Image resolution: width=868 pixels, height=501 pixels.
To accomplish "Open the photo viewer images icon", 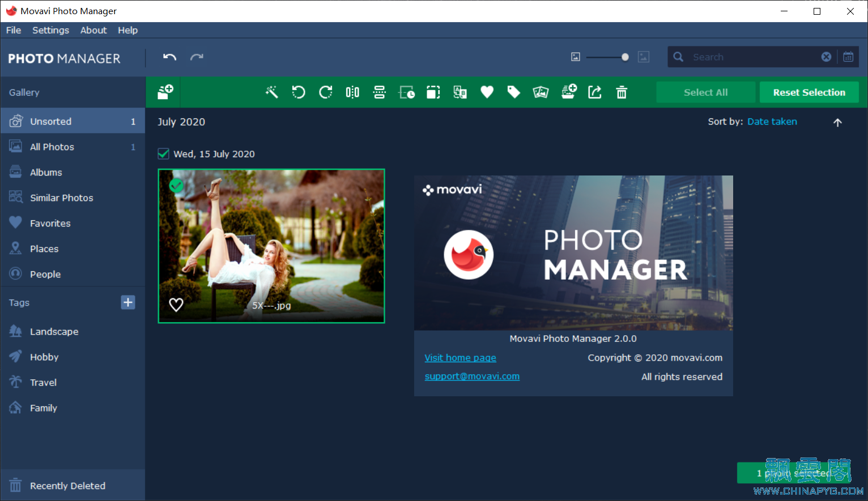I will pyautogui.click(x=541, y=92).
